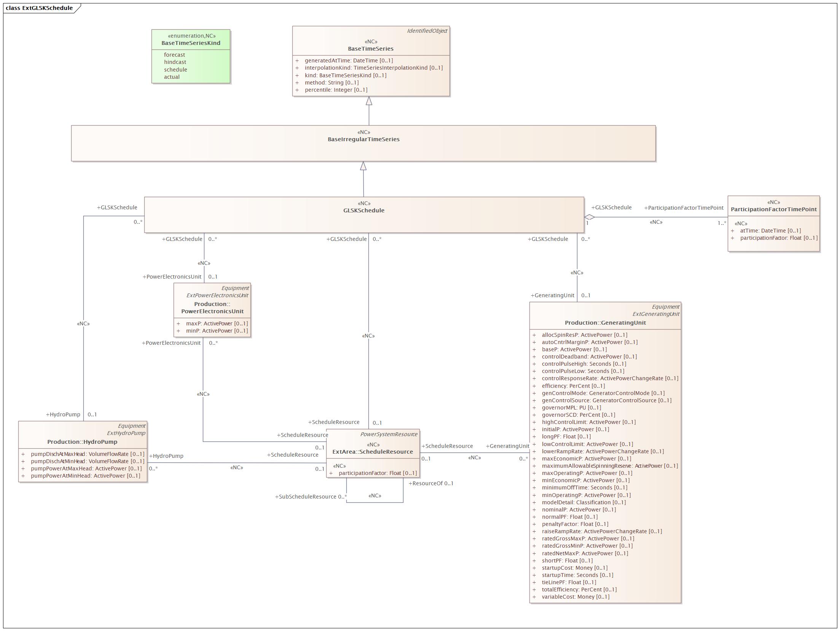Select the Production::GeneratingUnit class name

coord(605,323)
